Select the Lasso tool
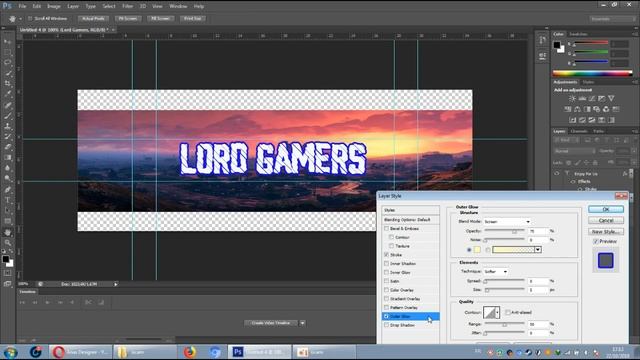640x360 pixels. pyautogui.click(x=7, y=62)
